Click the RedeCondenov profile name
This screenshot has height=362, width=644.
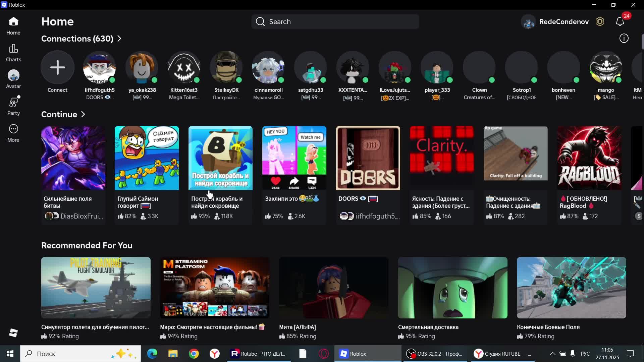pos(563,22)
